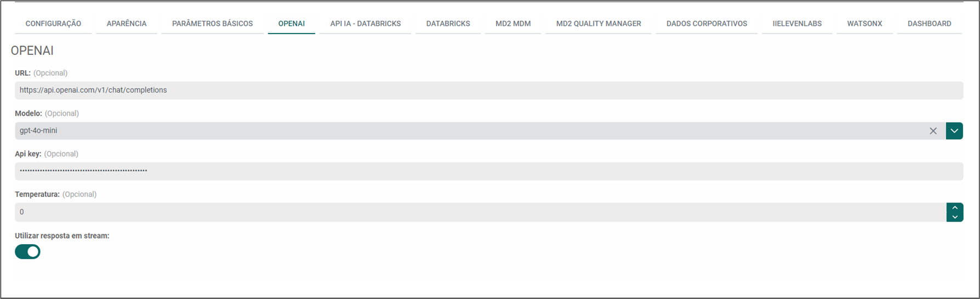Clear the Modelo field with X icon
980x299 pixels.
coord(933,131)
